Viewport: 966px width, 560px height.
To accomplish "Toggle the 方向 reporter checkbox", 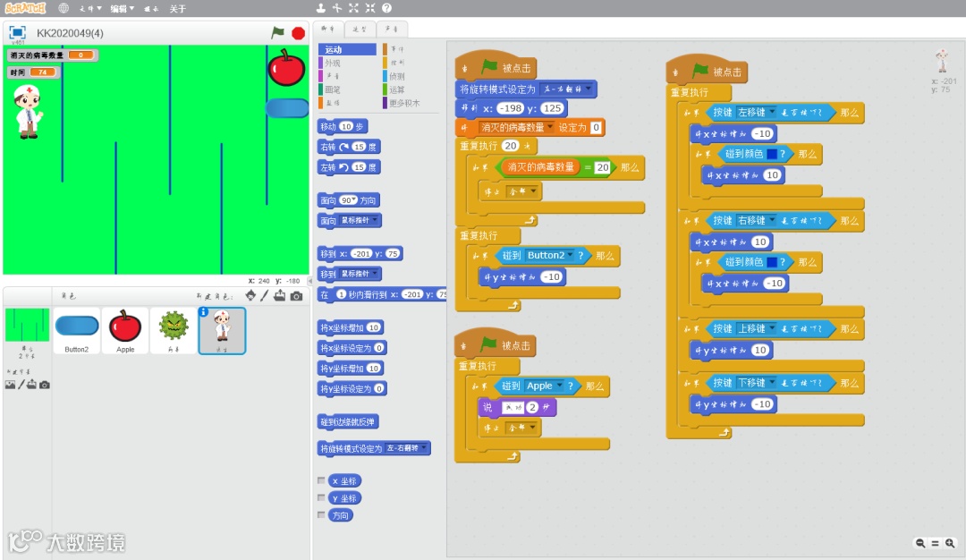I will pos(321,515).
